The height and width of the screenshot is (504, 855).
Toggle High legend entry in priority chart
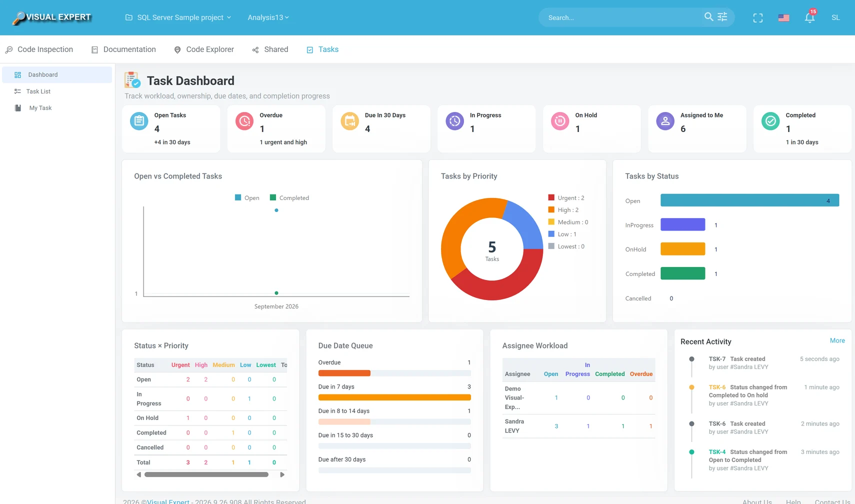point(563,210)
